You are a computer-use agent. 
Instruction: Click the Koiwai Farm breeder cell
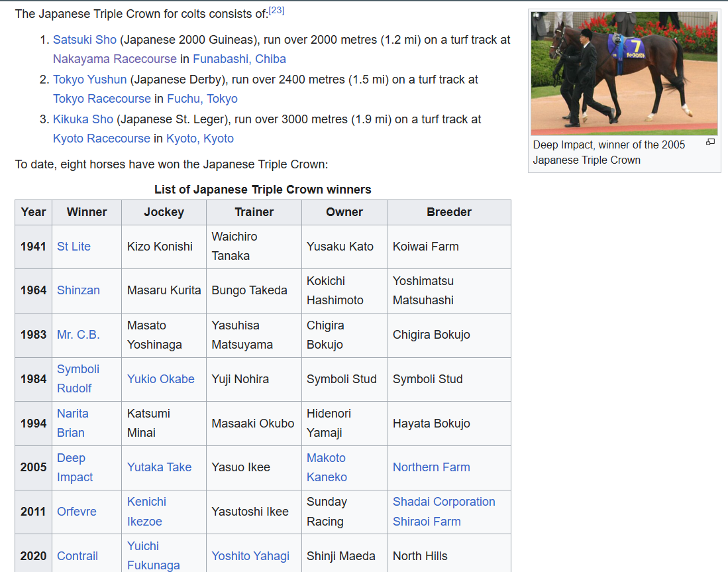(449, 247)
